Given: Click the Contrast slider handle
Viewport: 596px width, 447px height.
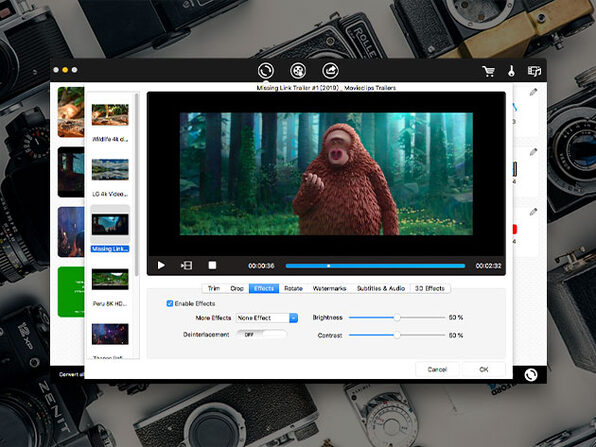Looking at the screenshot, I should [x=397, y=335].
